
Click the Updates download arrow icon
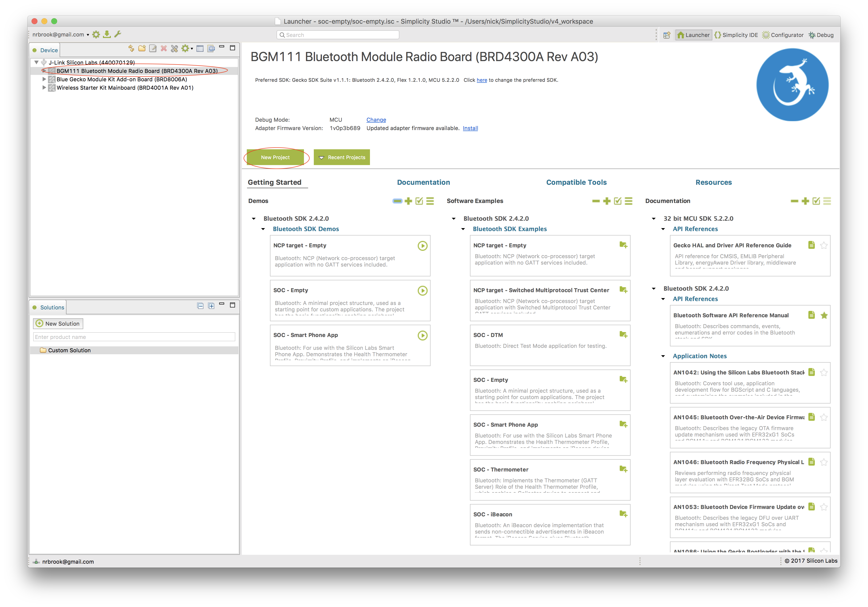click(x=107, y=34)
